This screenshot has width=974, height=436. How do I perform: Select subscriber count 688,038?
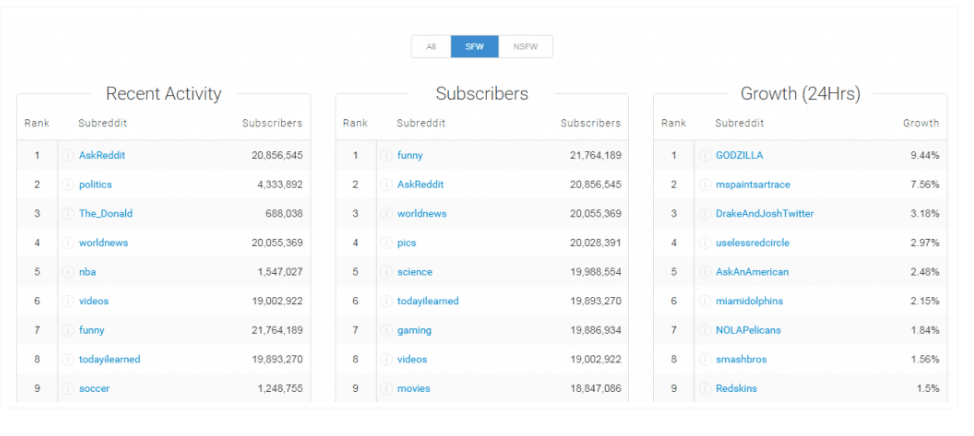tap(284, 214)
